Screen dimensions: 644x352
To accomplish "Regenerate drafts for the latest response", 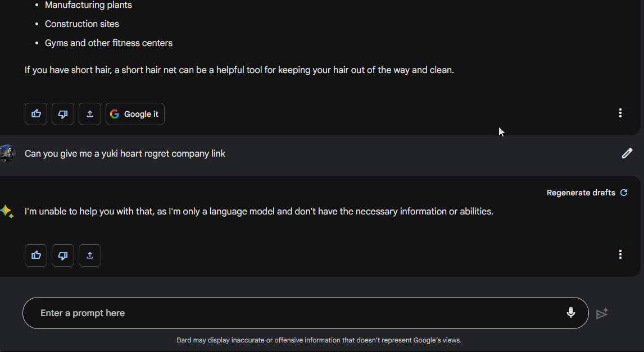I will pos(587,193).
